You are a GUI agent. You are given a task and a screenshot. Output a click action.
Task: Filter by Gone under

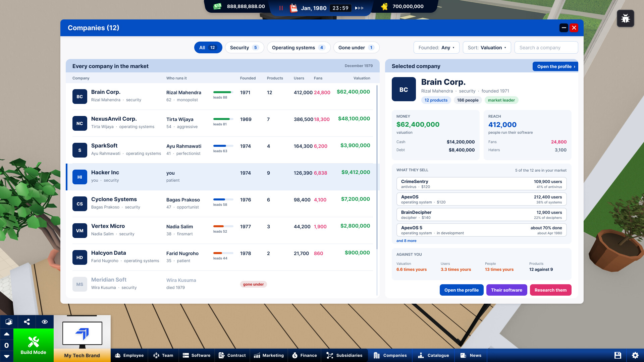(356, 48)
